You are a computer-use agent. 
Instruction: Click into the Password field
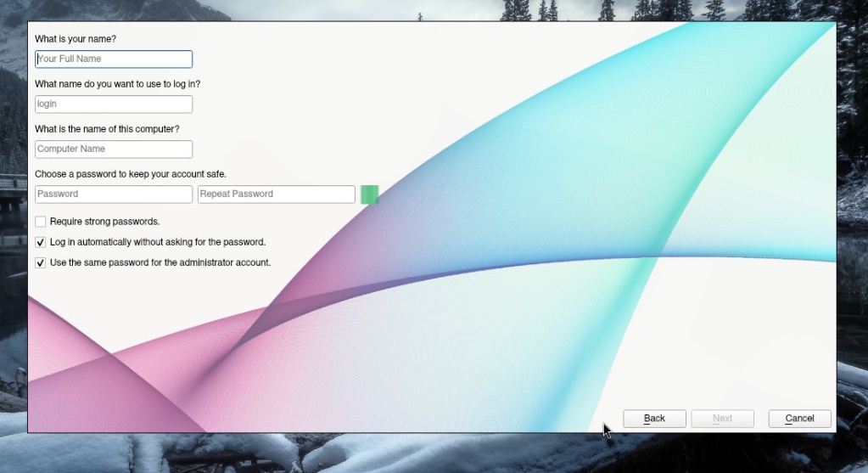pos(114,194)
